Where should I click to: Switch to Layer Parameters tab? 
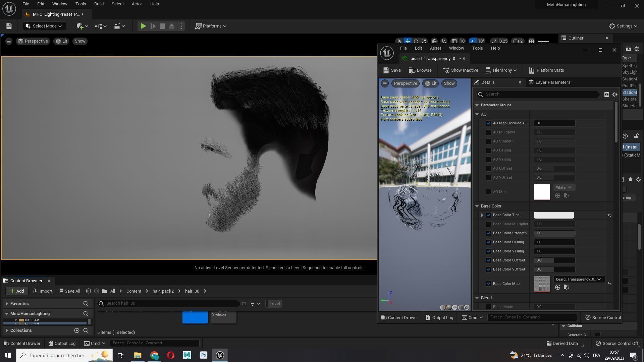click(x=549, y=82)
